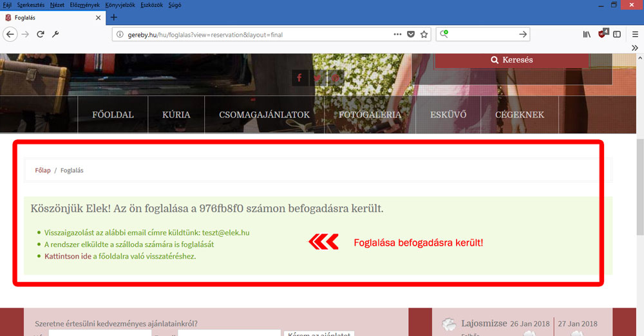
Task: Click the uBlock shield extension icon
Action: coord(603,34)
